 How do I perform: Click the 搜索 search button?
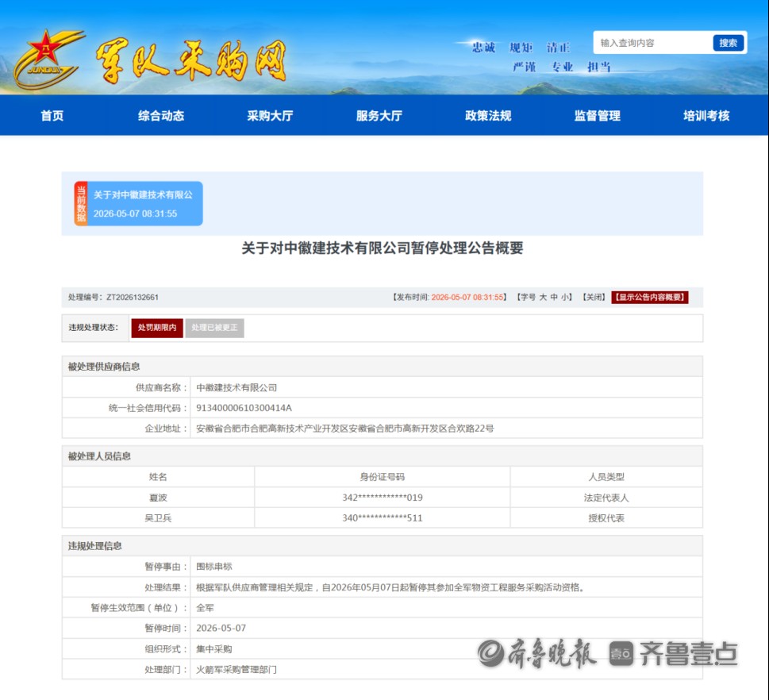tap(729, 43)
